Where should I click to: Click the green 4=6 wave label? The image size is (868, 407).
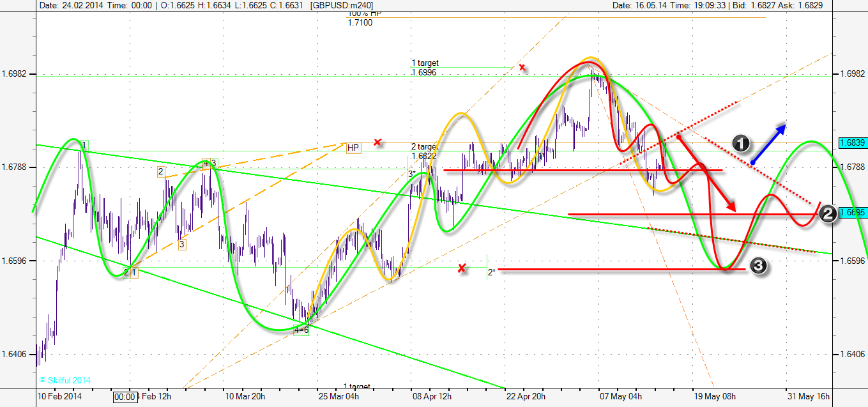tap(301, 330)
